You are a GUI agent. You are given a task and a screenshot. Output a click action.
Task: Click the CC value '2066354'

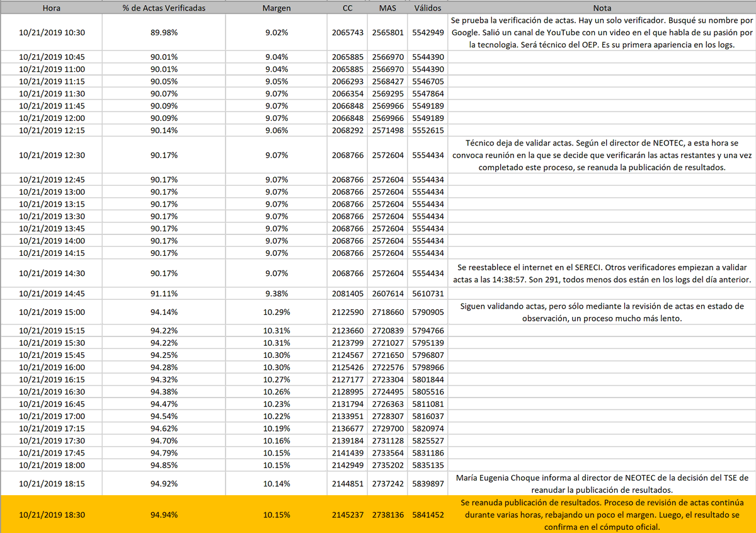pyautogui.click(x=347, y=93)
